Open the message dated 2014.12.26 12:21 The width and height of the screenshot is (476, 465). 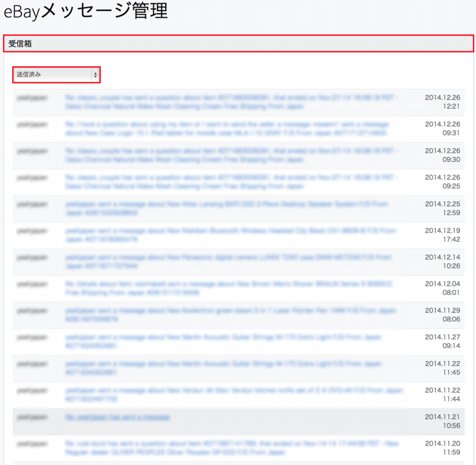click(231, 102)
